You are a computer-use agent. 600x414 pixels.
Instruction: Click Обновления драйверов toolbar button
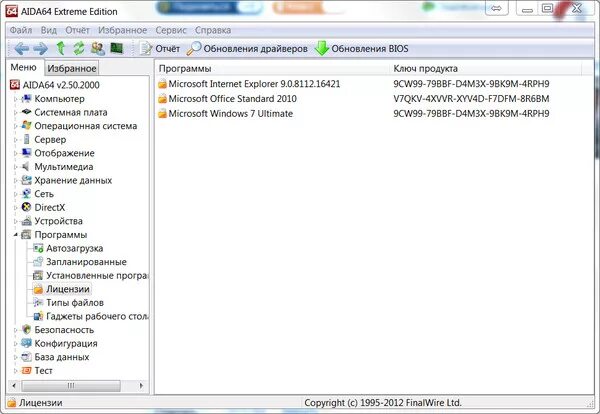tap(248, 49)
